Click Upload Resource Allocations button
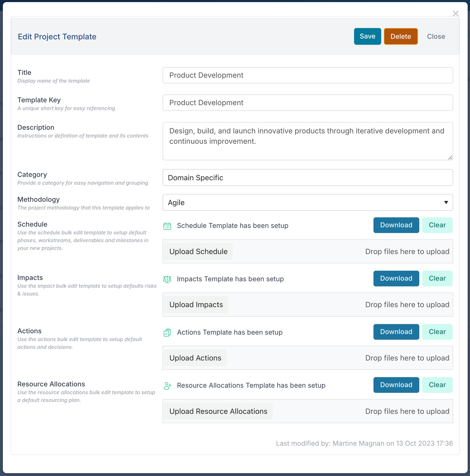Image resolution: width=470 pixels, height=476 pixels. click(x=218, y=411)
